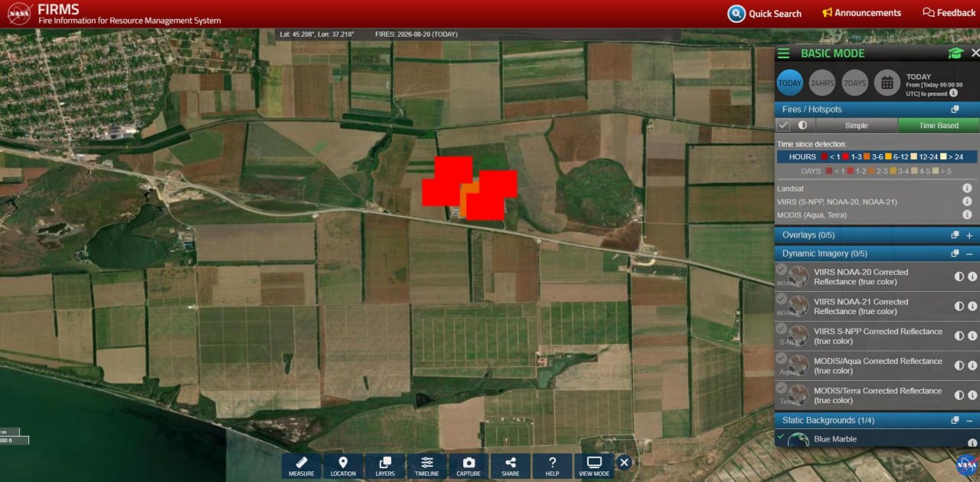Enable MODIS/Aqua Corrected Reflectance layer
Viewport: 980px width, 482px height.
[781, 359]
